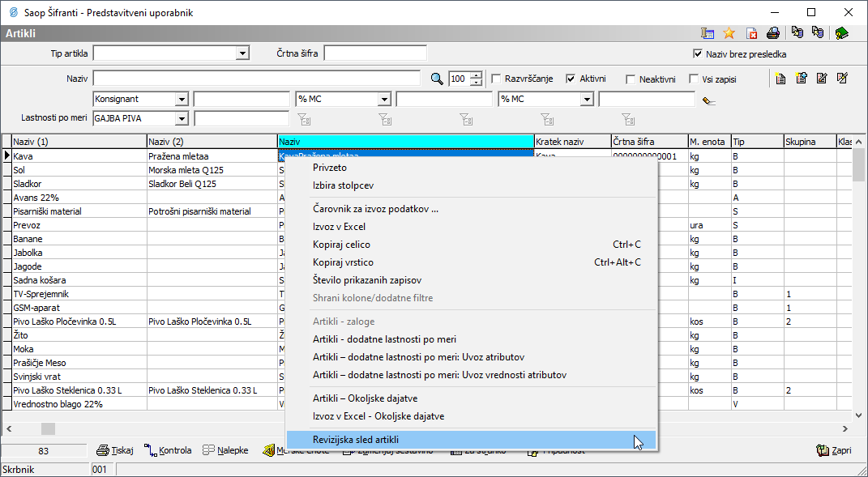Image resolution: width=868 pixels, height=477 pixels.
Task: Open Artikli - dodatne lastnosti po meri
Action: click(x=471, y=339)
